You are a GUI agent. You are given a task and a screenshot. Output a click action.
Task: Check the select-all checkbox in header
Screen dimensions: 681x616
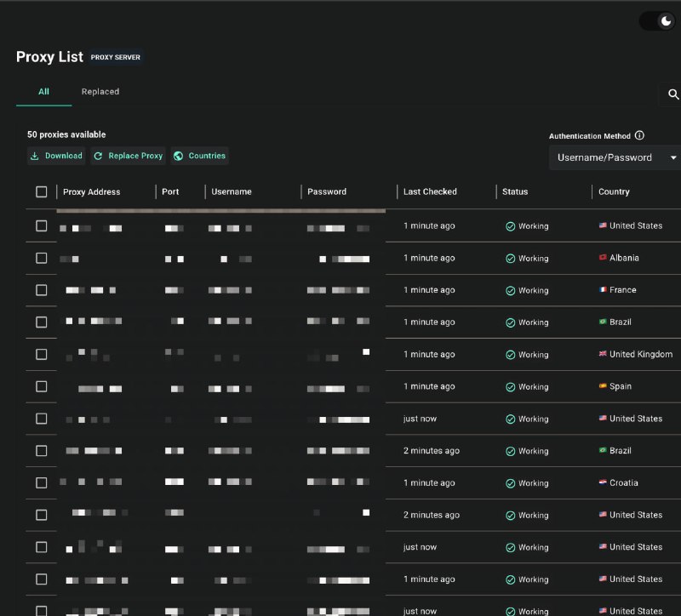[x=41, y=192]
